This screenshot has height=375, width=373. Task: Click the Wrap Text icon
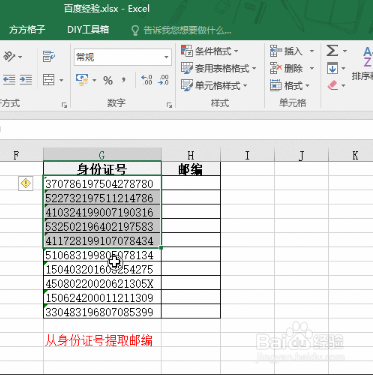pyautogui.click(x=49, y=56)
